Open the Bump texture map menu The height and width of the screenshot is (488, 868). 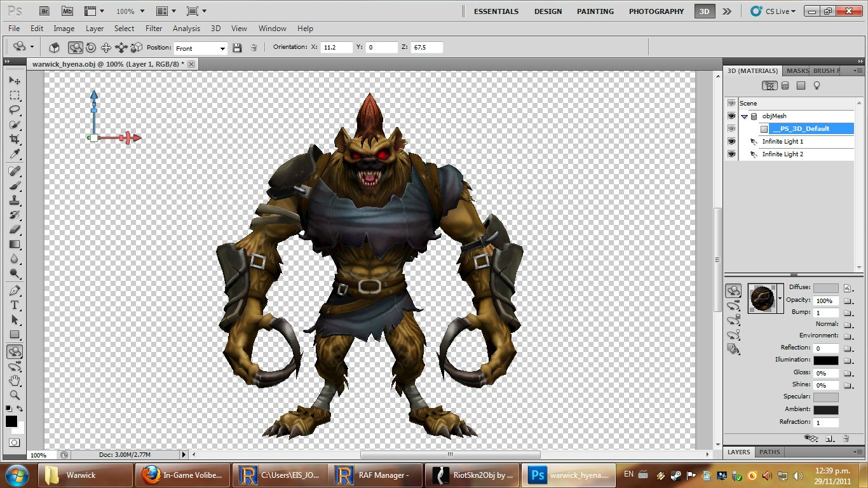tap(848, 313)
